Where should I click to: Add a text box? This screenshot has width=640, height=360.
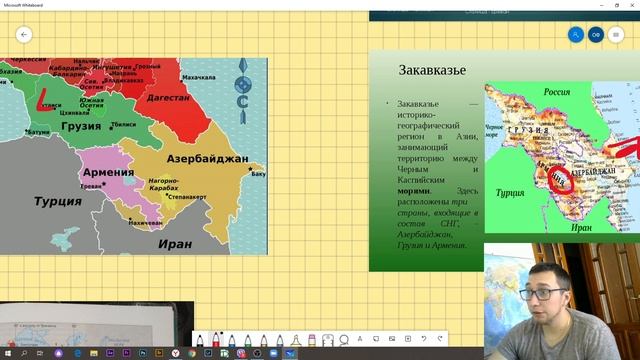tap(360, 339)
